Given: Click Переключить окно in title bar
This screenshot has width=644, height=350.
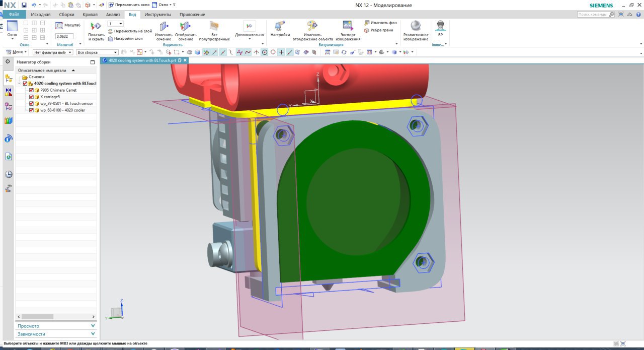Looking at the screenshot, I should [x=129, y=5].
